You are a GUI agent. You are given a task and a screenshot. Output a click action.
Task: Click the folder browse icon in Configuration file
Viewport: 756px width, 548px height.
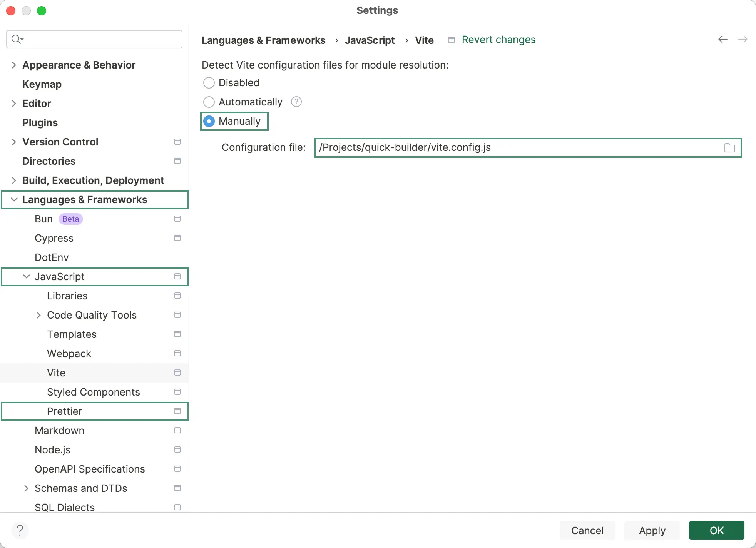tap(729, 148)
